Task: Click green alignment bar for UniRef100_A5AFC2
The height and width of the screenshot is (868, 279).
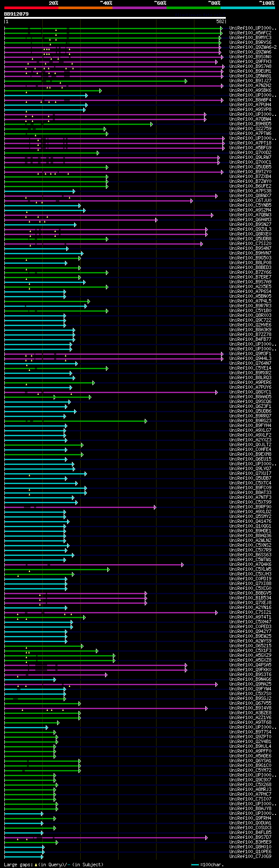Action: click(113, 33)
